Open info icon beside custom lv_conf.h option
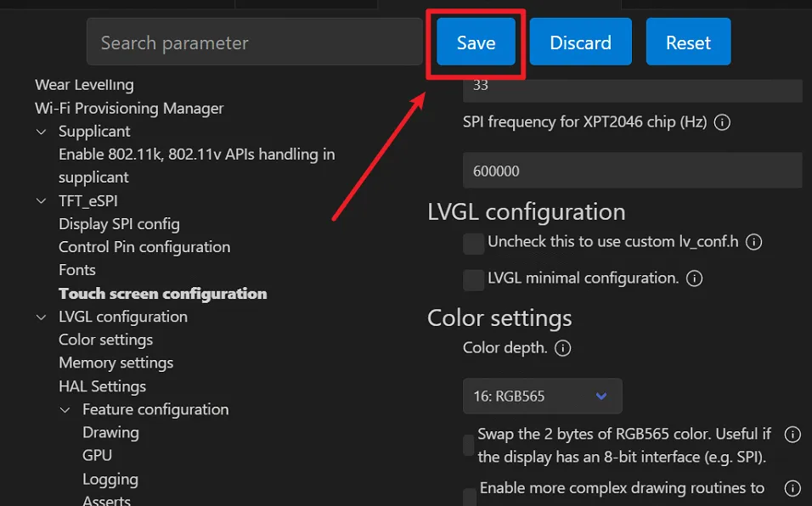The height and width of the screenshot is (506, 812). (753, 242)
